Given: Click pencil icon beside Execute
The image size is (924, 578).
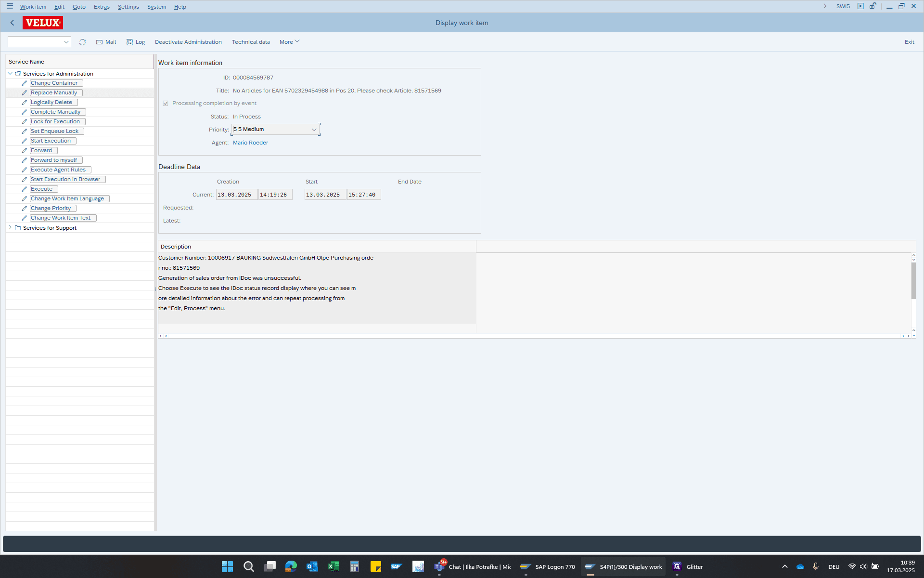Looking at the screenshot, I should (25, 189).
